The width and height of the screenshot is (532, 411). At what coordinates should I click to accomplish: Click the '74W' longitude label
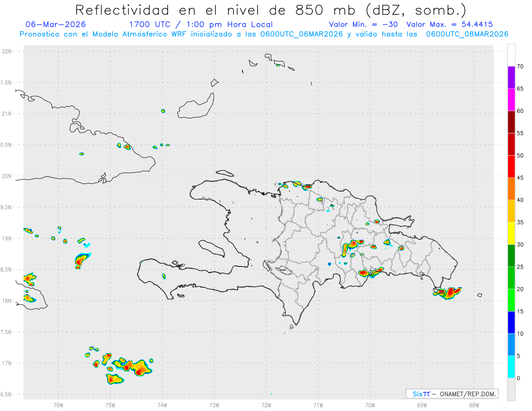point(162,405)
